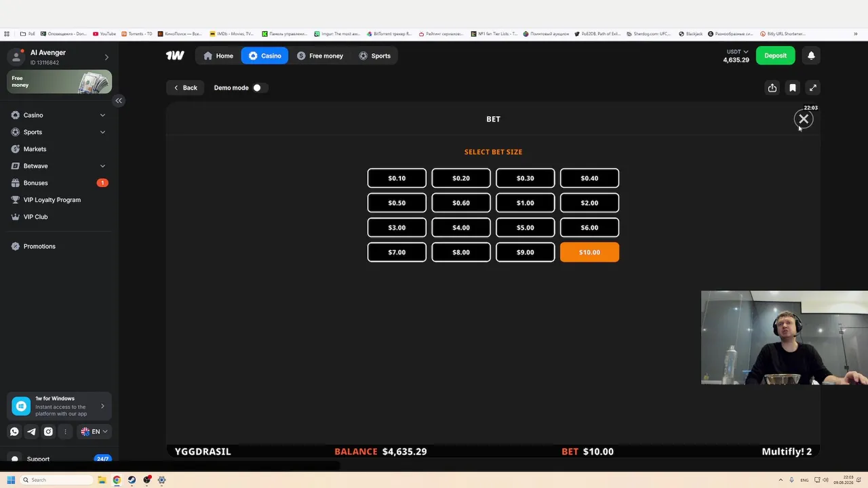Select the $3.00 bet size
Screen dimensions: 868x488
(x=397, y=228)
